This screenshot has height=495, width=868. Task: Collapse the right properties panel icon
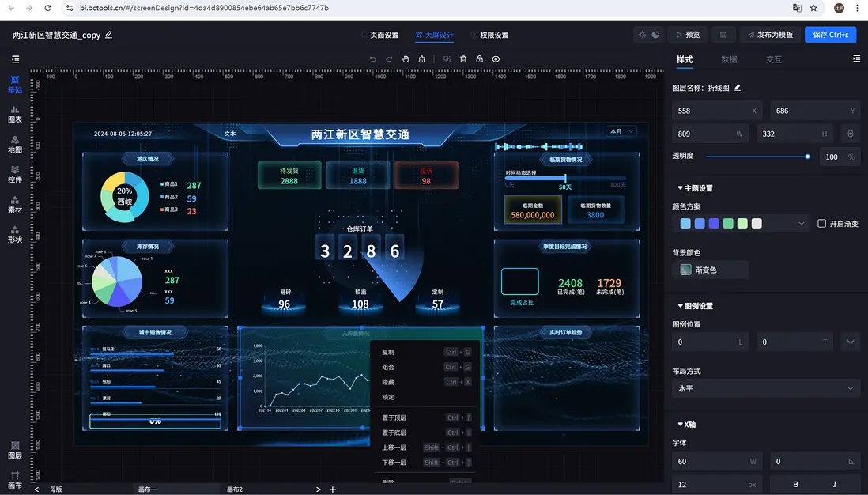856,59
